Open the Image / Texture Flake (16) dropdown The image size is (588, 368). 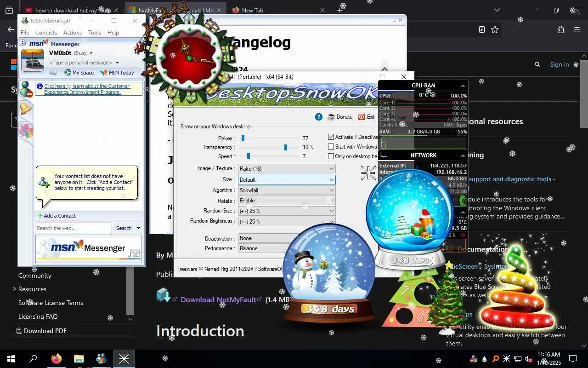(287, 169)
